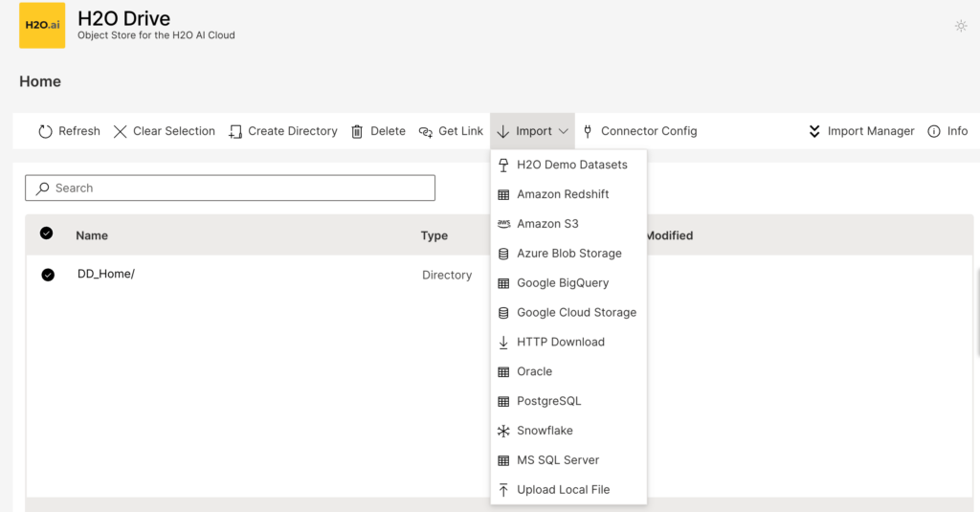980x512 pixels.
Task: Select MS SQL Server import option
Action: click(x=568, y=460)
